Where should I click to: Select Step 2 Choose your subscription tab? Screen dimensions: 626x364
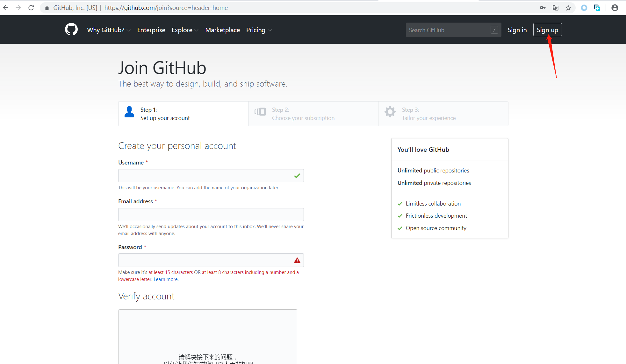(313, 114)
